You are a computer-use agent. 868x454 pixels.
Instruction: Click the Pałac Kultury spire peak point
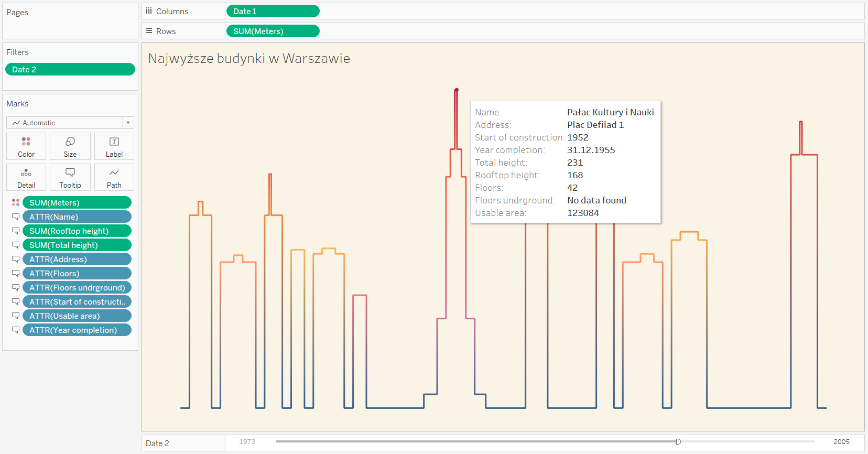457,90
